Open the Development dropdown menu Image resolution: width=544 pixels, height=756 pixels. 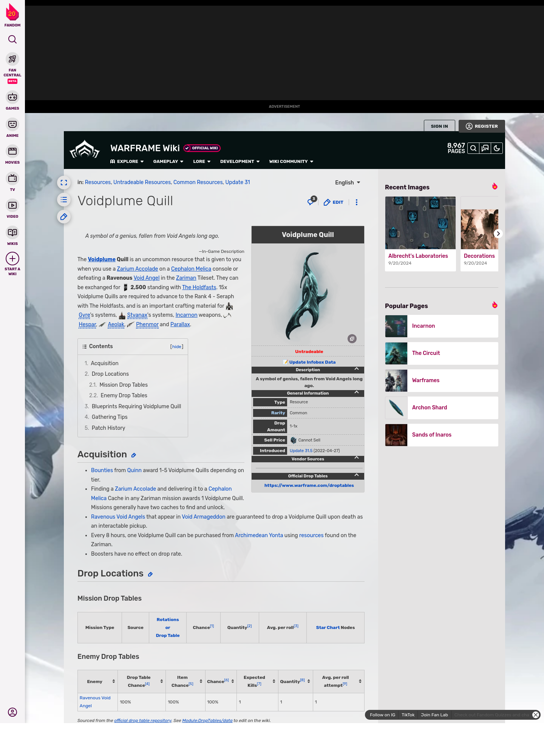(240, 161)
